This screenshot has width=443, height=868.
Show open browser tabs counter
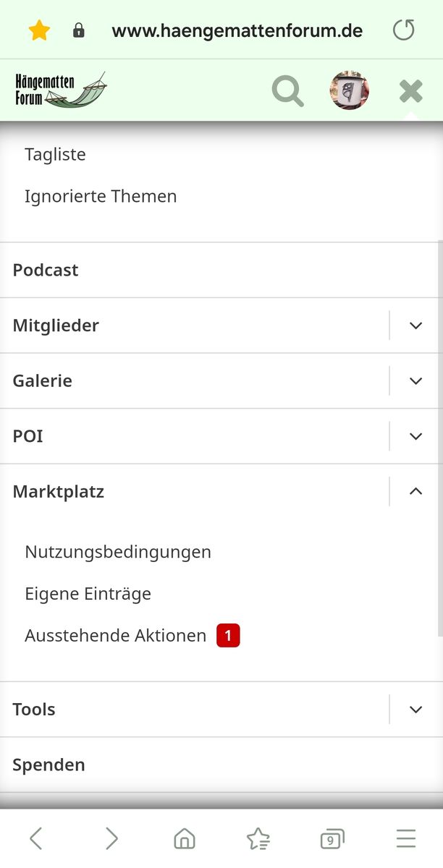(332, 839)
